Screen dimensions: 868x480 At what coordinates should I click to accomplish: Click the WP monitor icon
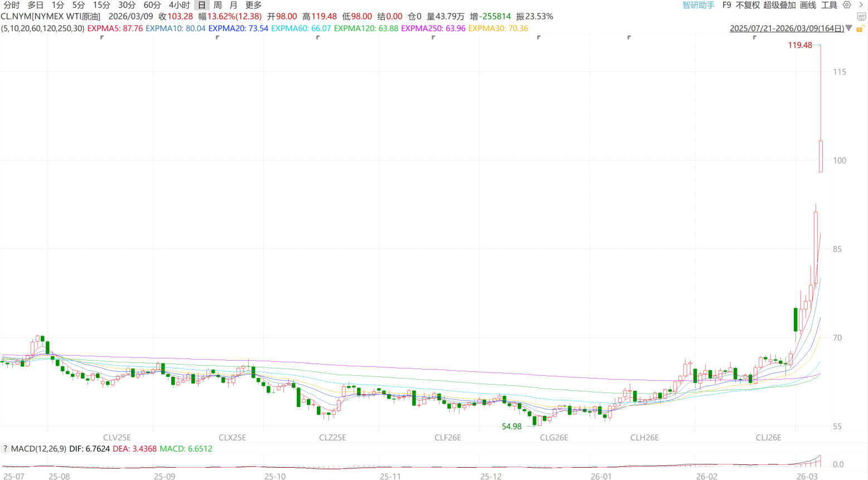(x=861, y=17)
